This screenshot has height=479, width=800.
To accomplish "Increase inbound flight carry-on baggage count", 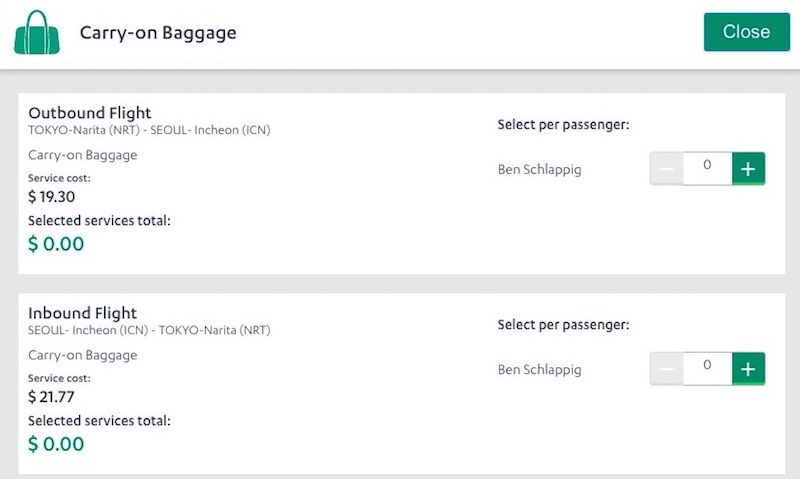I will pos(748,369).
